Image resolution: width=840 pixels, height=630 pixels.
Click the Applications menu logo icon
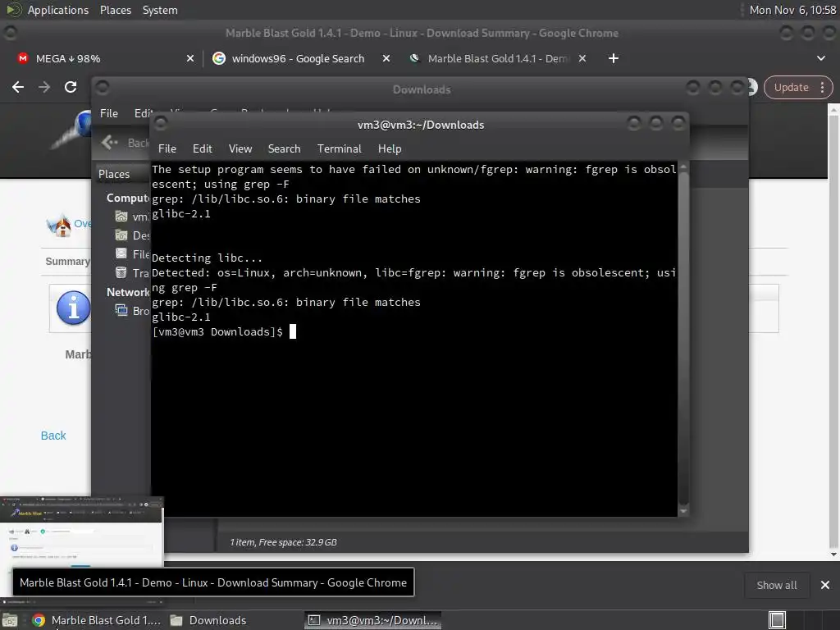pyautogui.click(x=13, y=10)
